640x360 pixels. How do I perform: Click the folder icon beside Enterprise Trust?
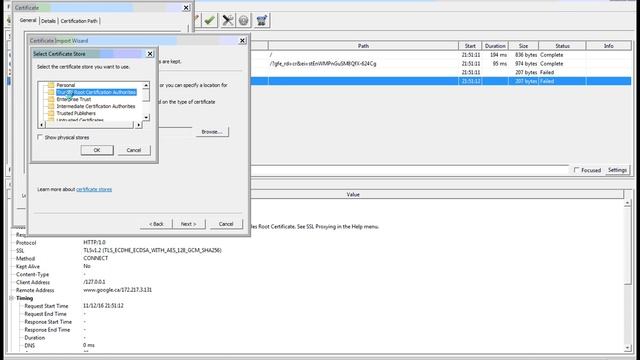point(51,99)
